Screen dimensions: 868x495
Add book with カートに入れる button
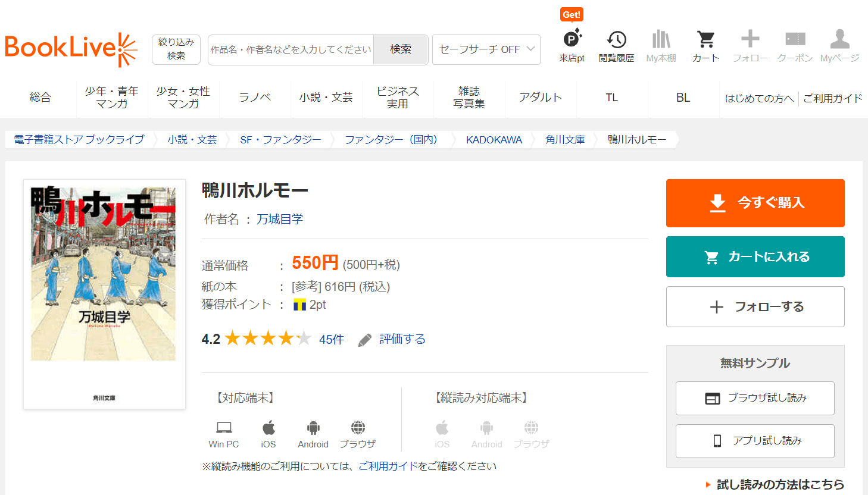755,257
